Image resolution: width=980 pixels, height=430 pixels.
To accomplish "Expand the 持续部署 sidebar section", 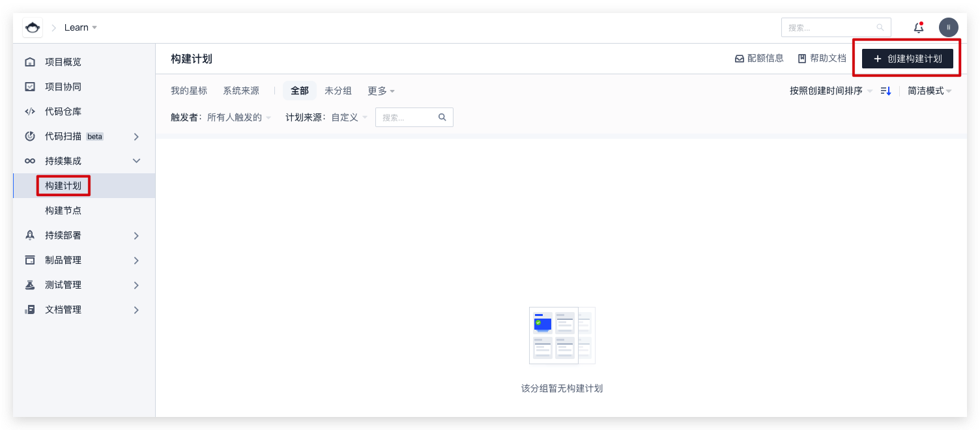I will coord(63,235).
